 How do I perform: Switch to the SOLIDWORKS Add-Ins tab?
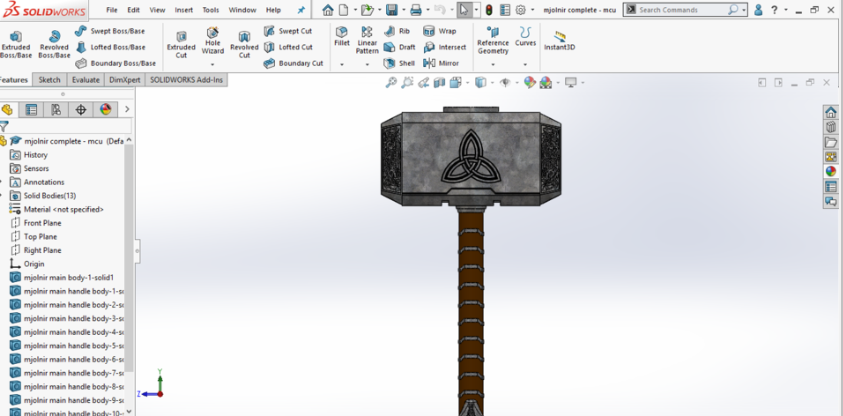(187, 80)
